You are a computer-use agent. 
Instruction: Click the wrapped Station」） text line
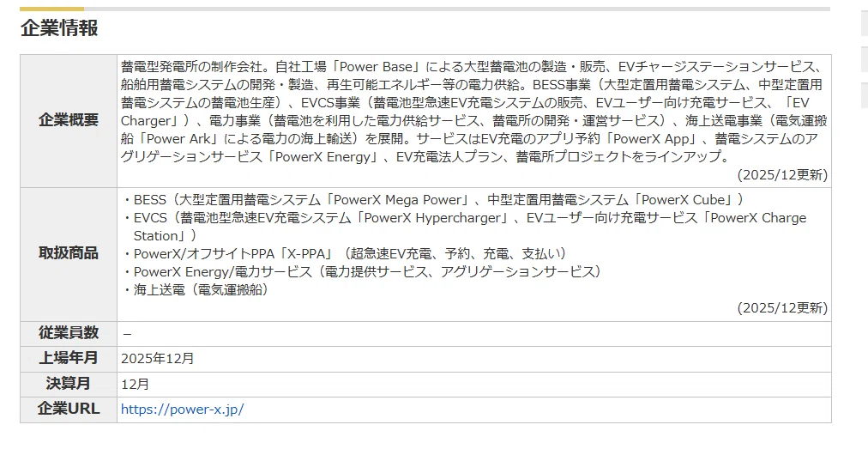click(x=165, y=236)
